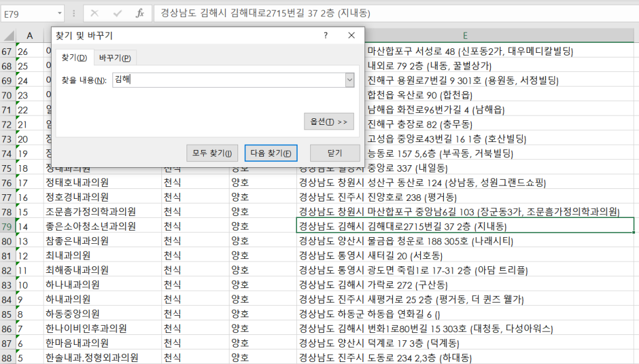Click the address cell 물금읍 청운로 188
The width and height of the screenshot is (639, 364).
465,241
